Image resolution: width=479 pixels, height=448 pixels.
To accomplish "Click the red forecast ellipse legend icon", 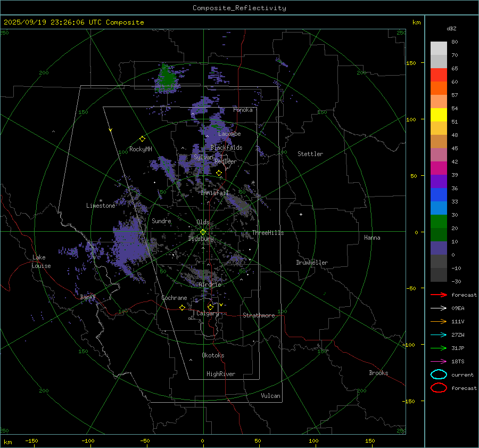I will pos(439,388).
